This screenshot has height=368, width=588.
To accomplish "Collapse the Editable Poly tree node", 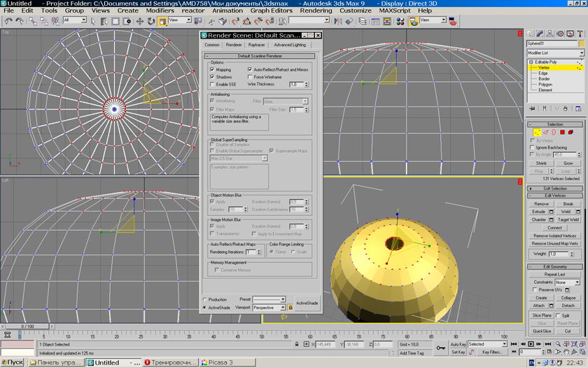I will (531, 62).
